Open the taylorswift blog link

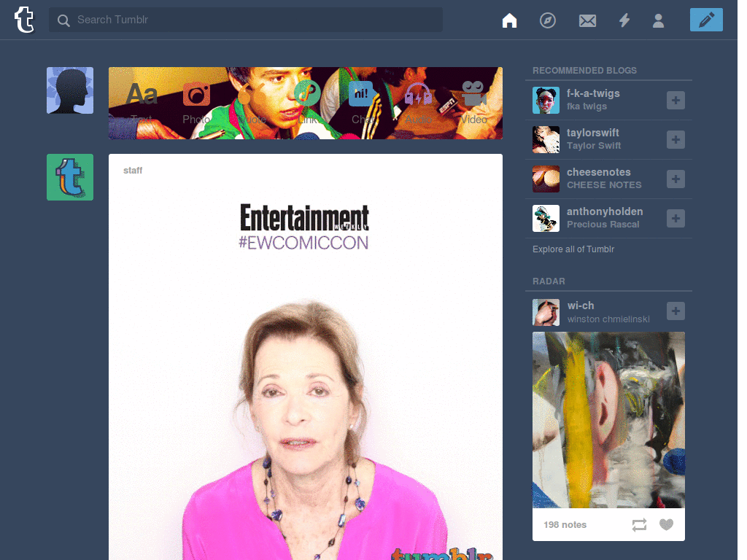coord(592,133)
